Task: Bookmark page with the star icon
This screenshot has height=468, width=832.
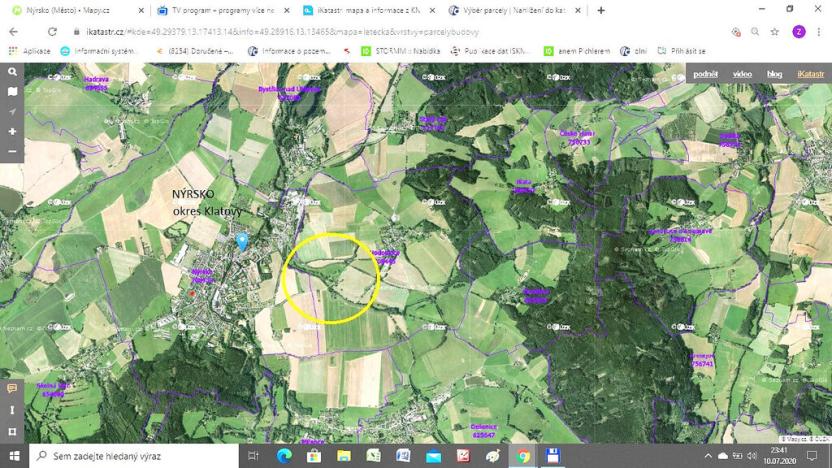Action: 775,32
